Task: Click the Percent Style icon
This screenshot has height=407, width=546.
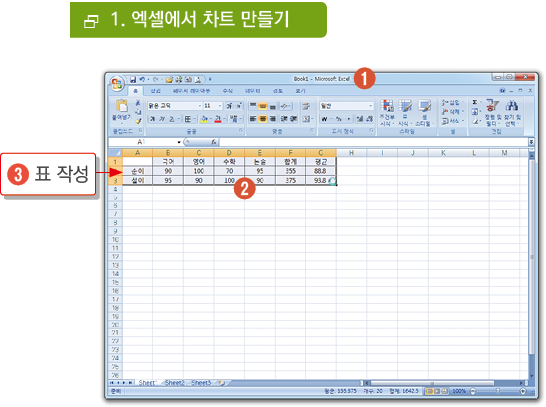Action: (x=338, y=119)
